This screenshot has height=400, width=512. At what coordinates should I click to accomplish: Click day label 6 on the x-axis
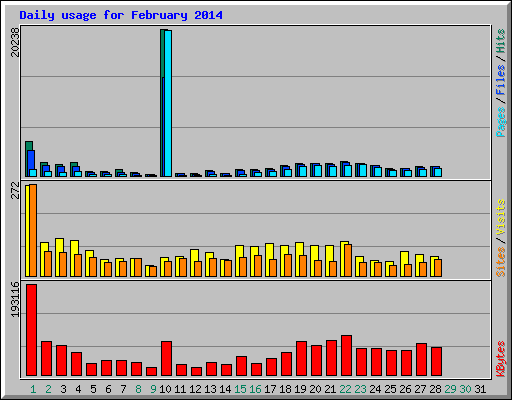pos(108,389)
